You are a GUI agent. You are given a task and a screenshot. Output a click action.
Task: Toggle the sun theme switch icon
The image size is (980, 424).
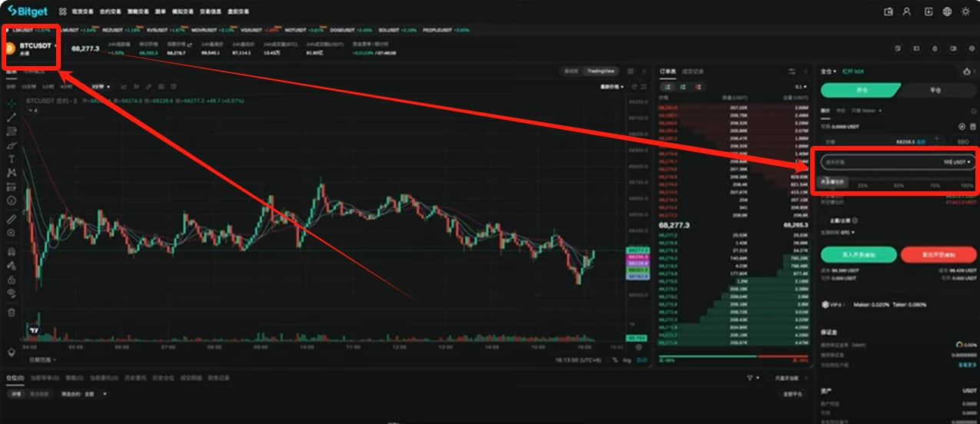click(x=966, y=12)
